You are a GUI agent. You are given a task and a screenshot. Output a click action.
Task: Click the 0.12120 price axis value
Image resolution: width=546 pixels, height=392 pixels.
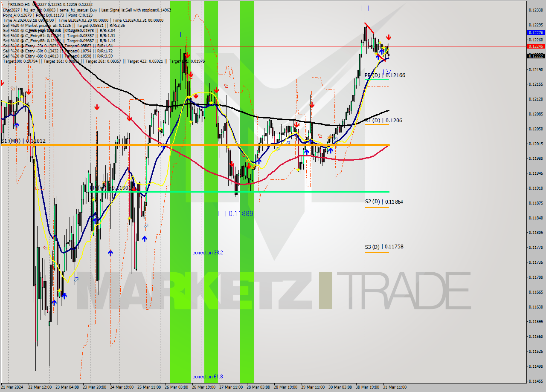coord(535,99)
